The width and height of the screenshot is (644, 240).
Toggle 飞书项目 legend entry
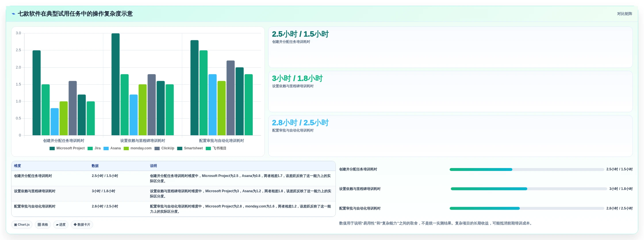[216, 148]
